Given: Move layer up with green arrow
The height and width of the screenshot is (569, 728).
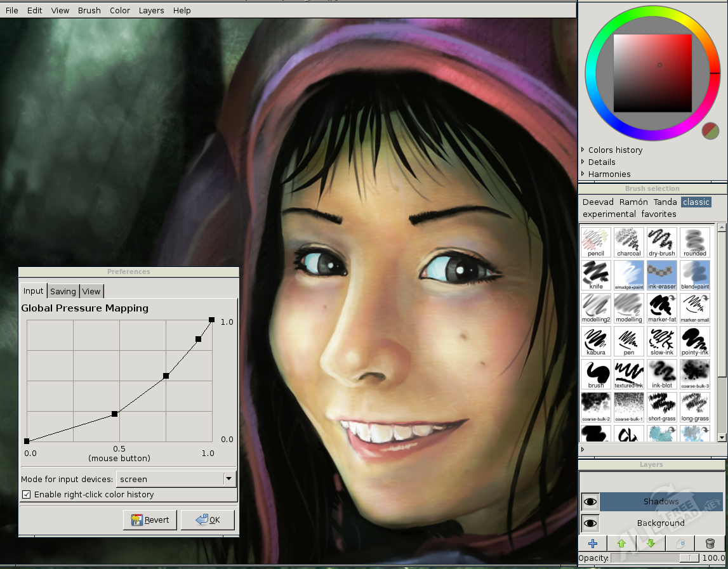Looking at the screenshot, I should (x=621, y=543).
